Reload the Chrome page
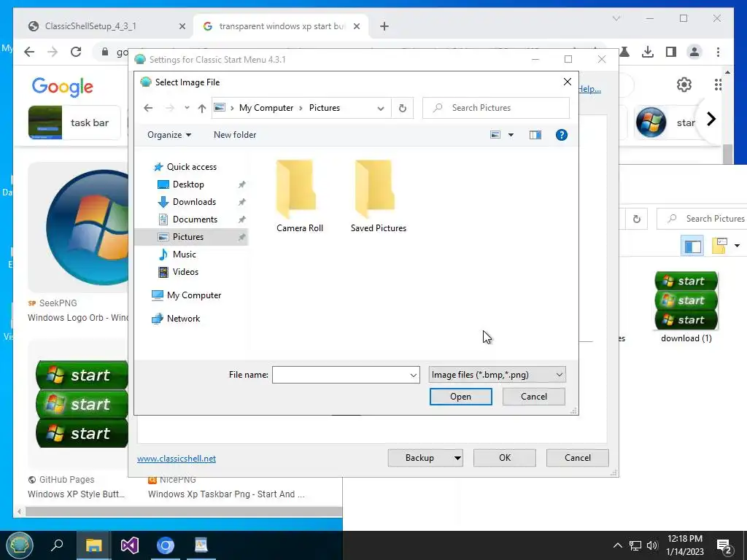This screenshot has width=747, height=560. tap(76, 52)
